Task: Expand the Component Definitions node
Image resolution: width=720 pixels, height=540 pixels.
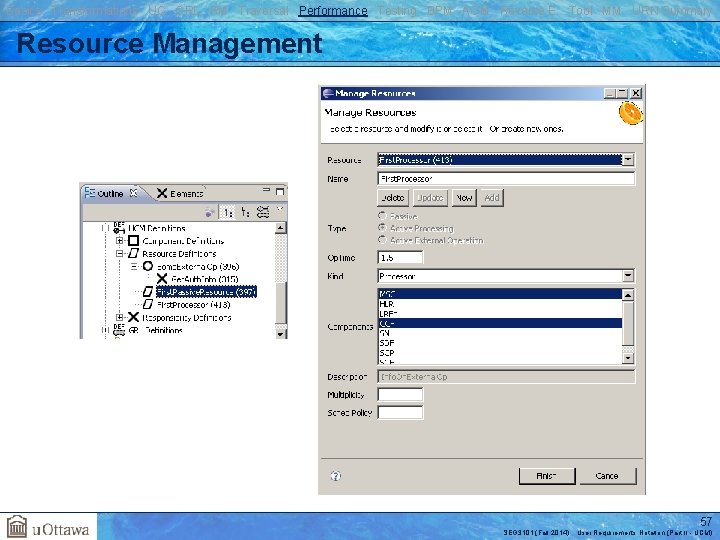Action: point(119,241)
